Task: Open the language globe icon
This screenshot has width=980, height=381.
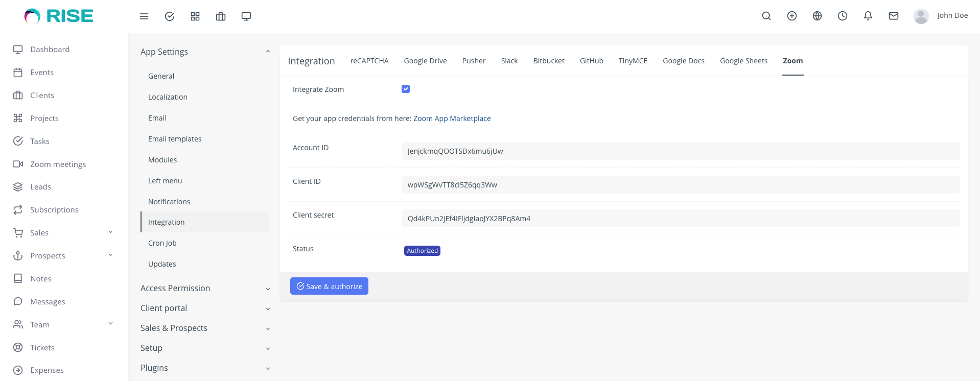Action: [817, 16]
